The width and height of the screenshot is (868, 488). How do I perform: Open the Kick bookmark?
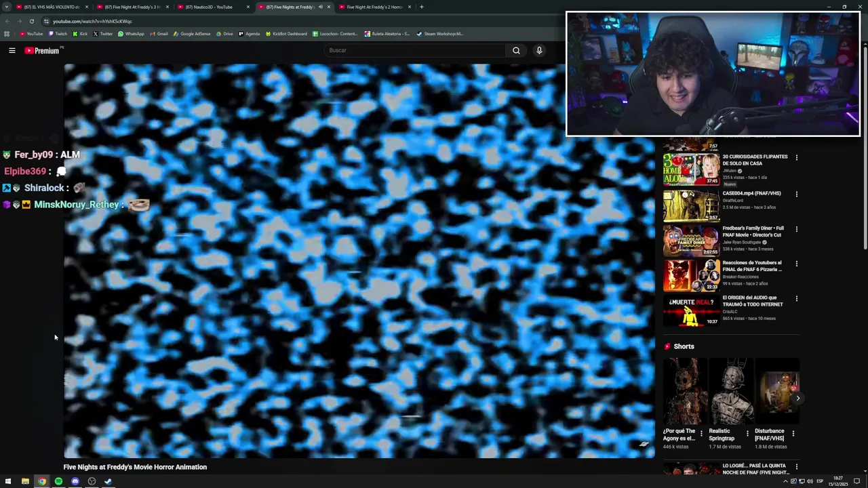coord(81,34)
